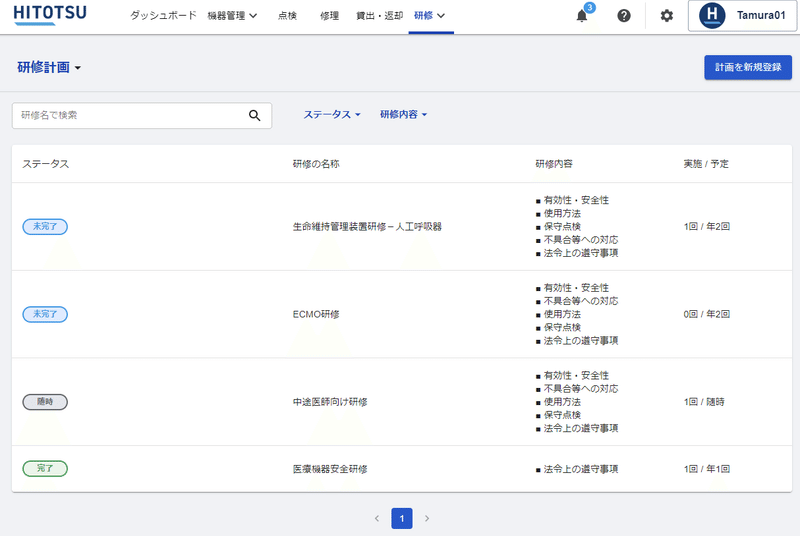Click the Tamura01 user avatar
The width and height of the screenshot is (800, 536).
[x=712, y=15]
